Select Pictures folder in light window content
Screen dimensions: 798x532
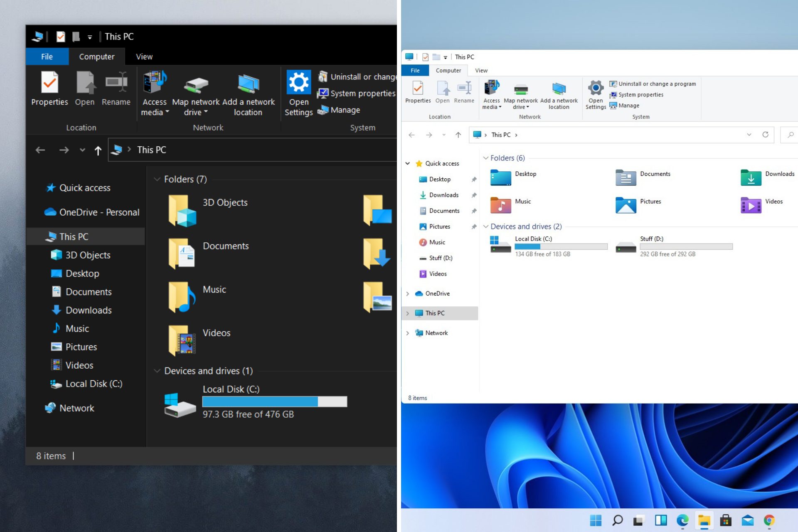pos(638,205)
